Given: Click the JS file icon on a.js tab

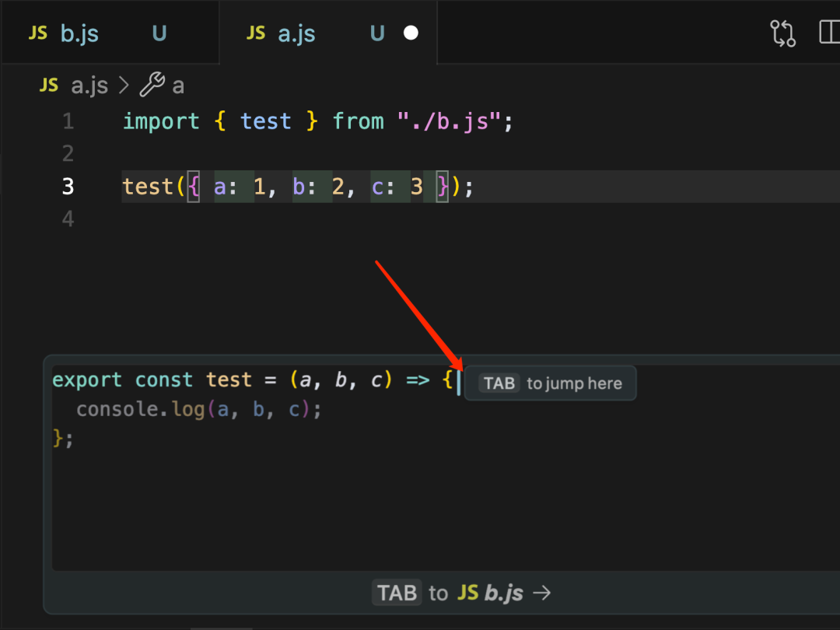Looking at the screenshot, I should point(256,33).
